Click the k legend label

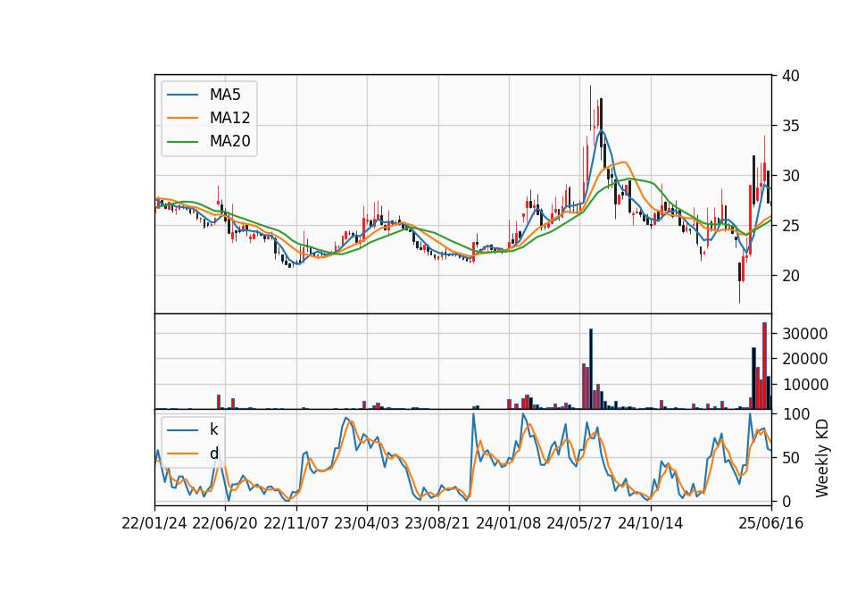tap(213, 429)
